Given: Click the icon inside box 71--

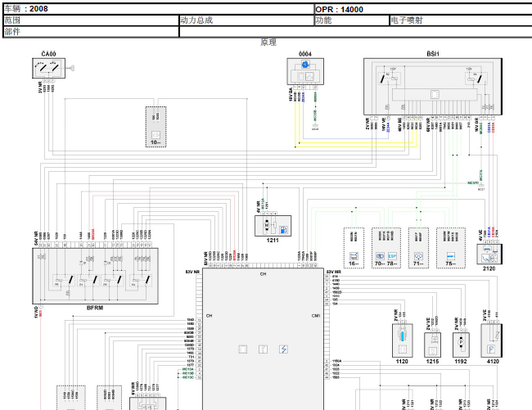Looking at the screenshot, I should [x=419, y=256].
